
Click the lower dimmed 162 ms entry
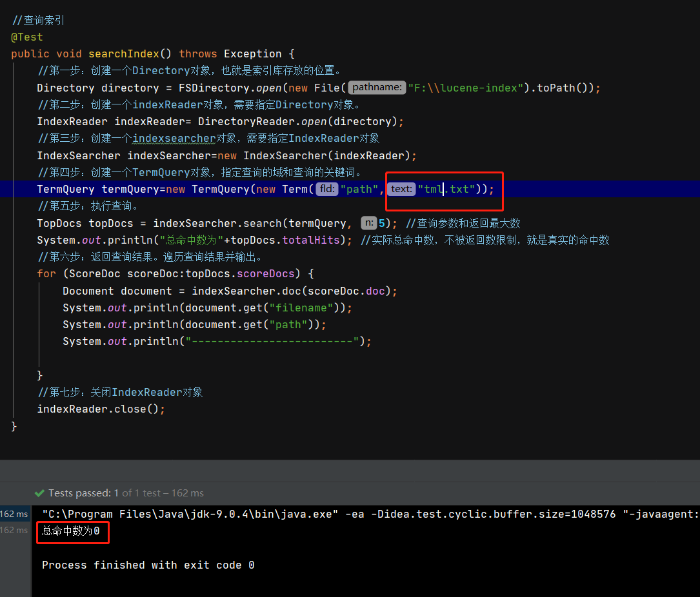tap(14, 530)
